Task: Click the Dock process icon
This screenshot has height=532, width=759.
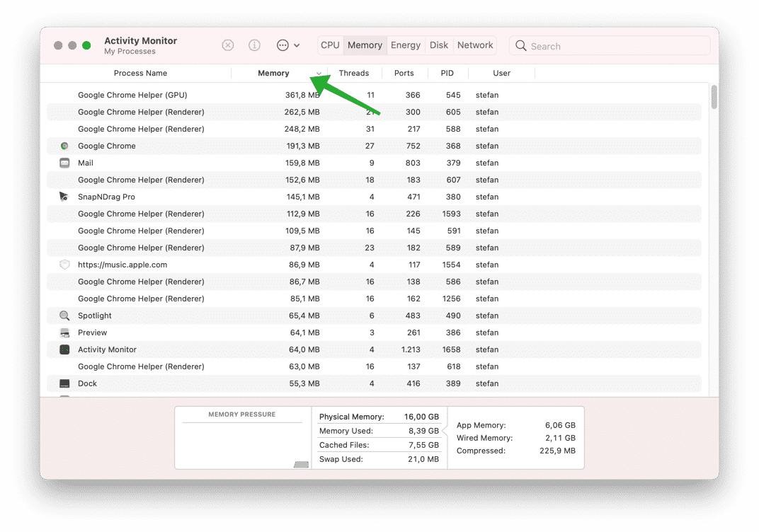Action: (64, 383)
